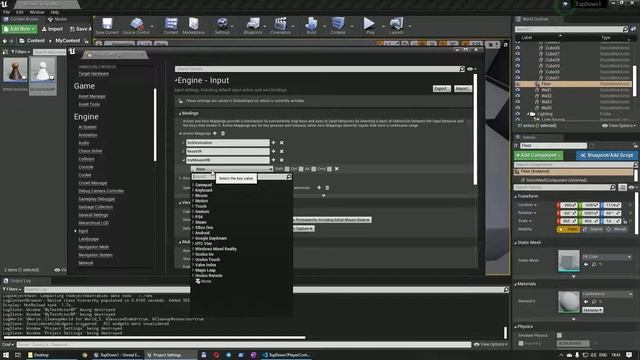
Task: Toggle visibility of Wall1 in World Outliner
Action: [518, 90]
